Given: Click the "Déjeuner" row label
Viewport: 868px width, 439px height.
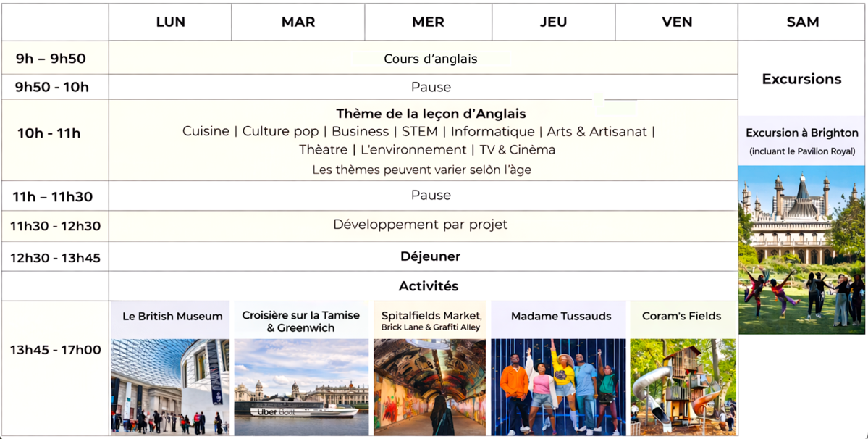Looking at the screenshot, I should click(430, 256).
